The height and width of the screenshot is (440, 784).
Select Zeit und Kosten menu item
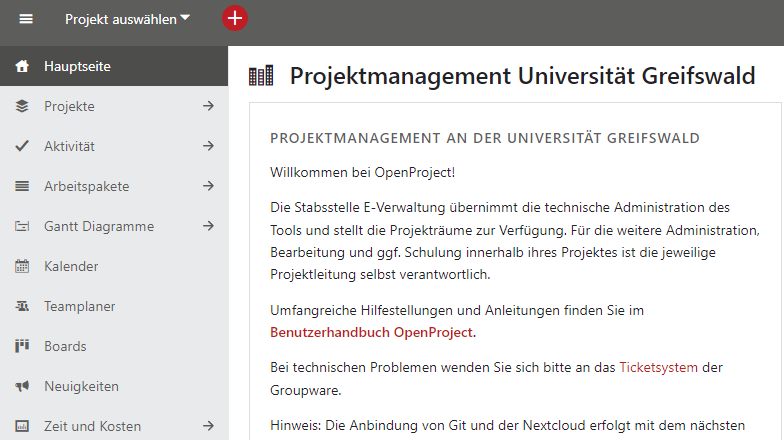tap(92, 426)
